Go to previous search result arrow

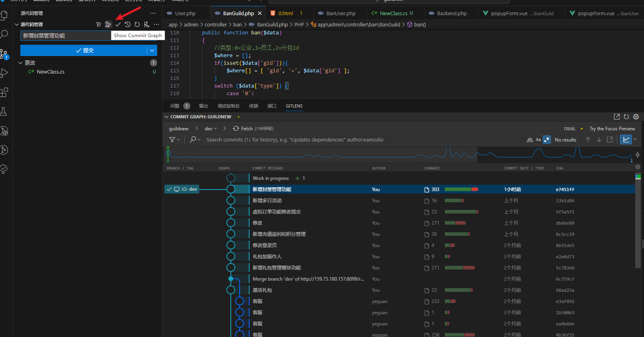pyautogui.click(x=588, y=140)
